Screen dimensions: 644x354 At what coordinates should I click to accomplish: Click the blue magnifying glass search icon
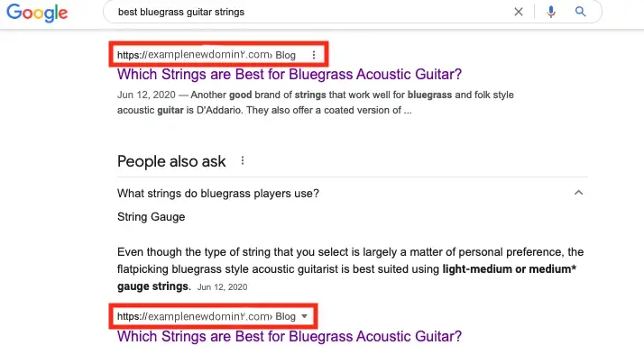tap(580, 12)
